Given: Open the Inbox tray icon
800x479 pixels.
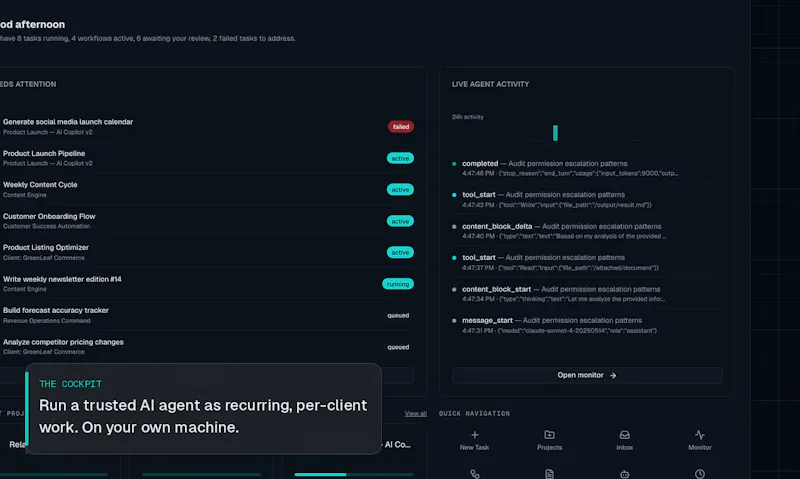Looking at the screenshot, I should [624, 435].
